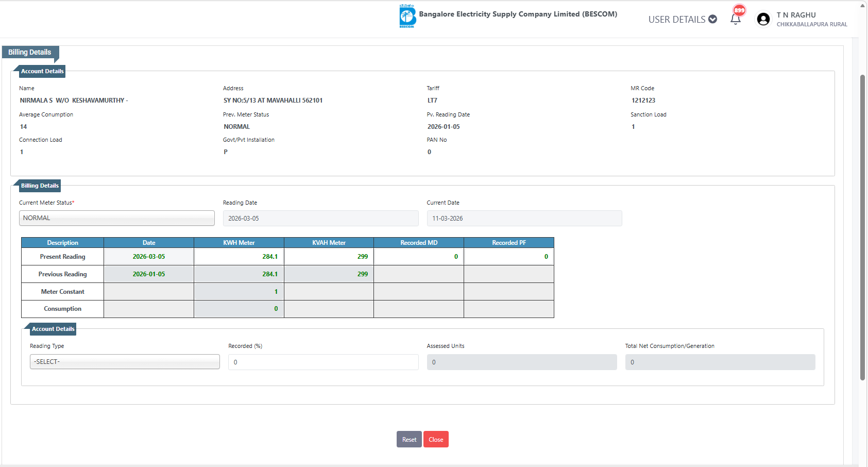Open the notifications bell icon
The height and width of the screenshot is (467, 868).
point(735,20)
